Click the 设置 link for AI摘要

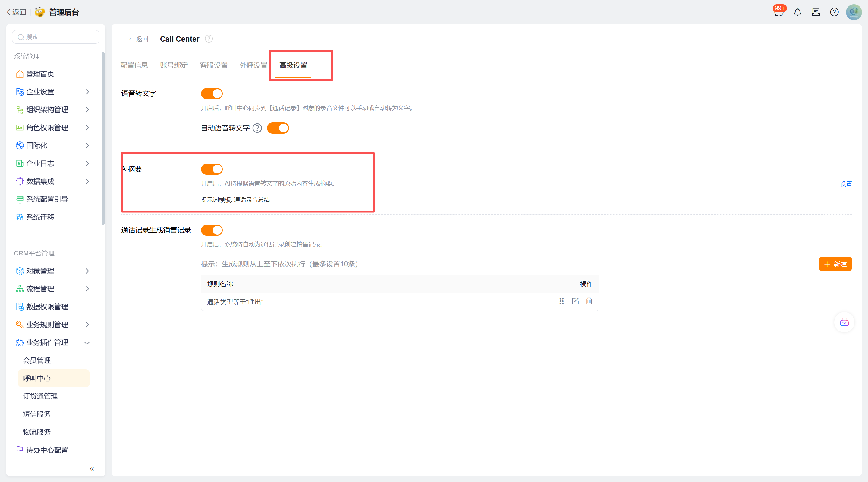coord(846,184)
